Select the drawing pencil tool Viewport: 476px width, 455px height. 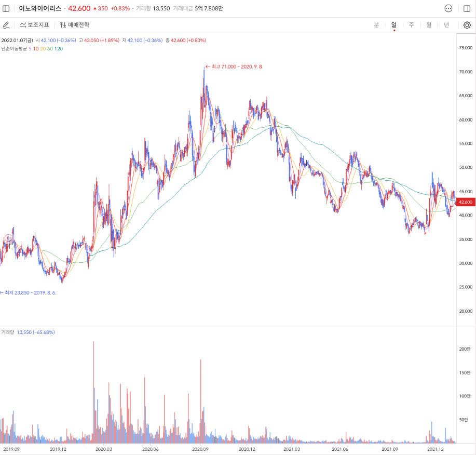[x=6, y=25]
